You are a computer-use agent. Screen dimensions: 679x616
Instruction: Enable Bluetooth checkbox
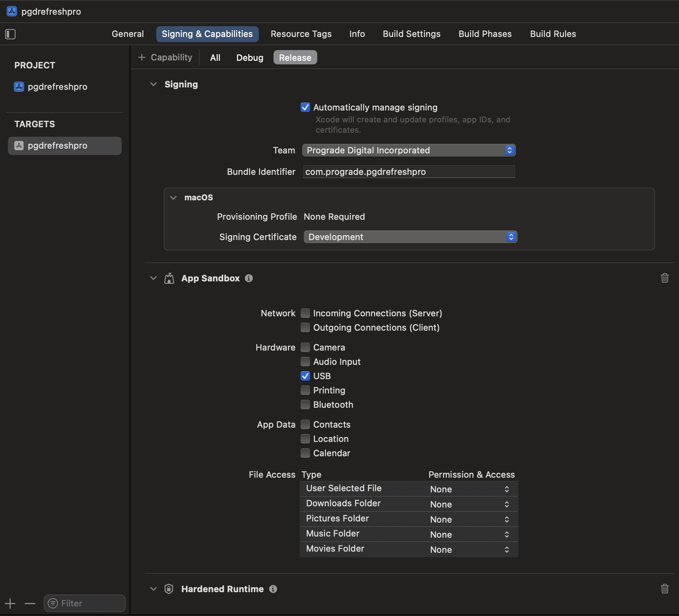tap(305, 405)
